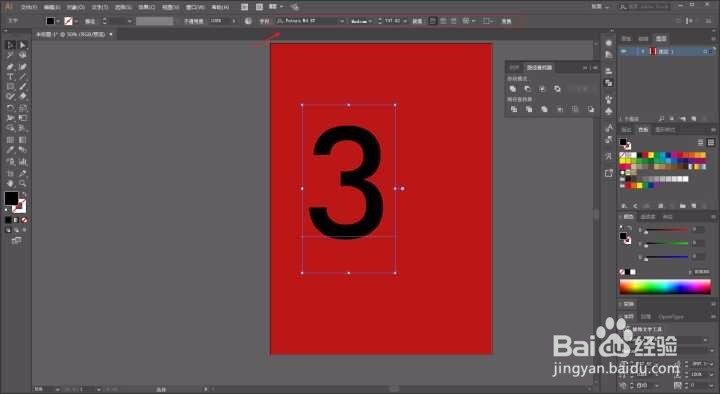The width and height of the screenshot is (720, 394).
Task: Select the Rectangle tool
Action: tap(10, 86)
